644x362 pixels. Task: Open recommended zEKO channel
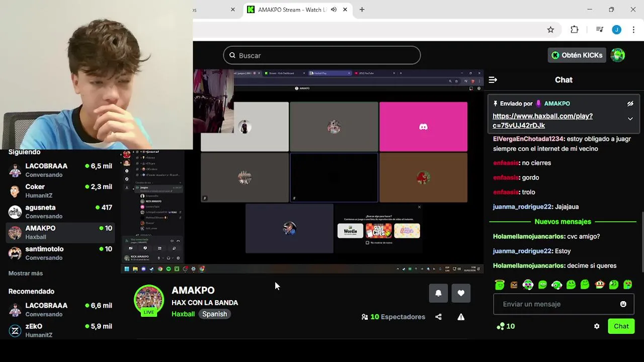[x=60, y=330]
